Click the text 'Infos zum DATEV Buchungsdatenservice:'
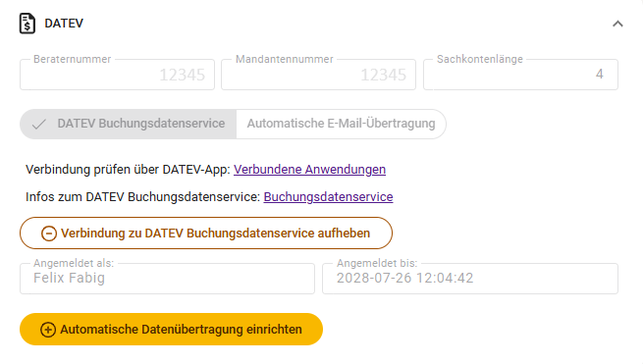 pos(142,197)
